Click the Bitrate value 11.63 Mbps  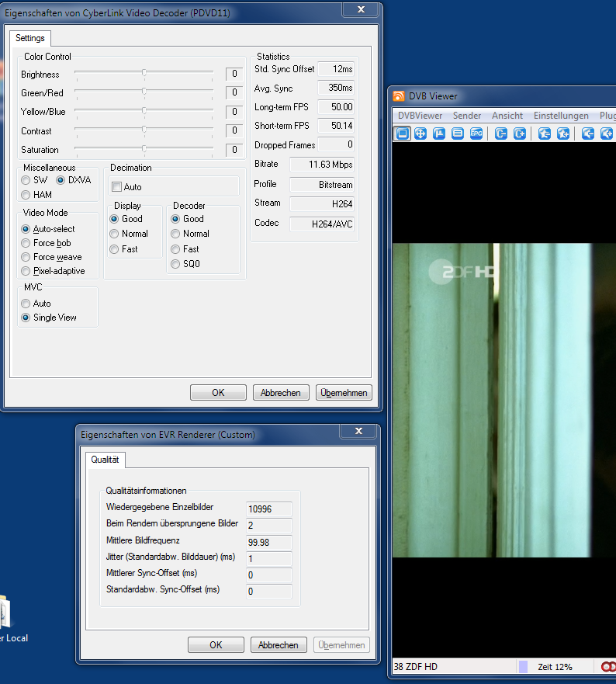pyautogui.click(x=322, y=165)
